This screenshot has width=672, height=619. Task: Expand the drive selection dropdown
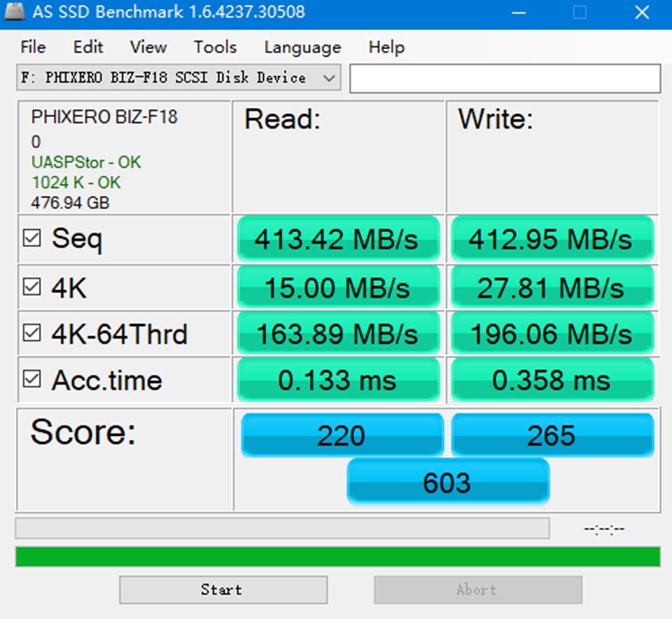(329, 77)
